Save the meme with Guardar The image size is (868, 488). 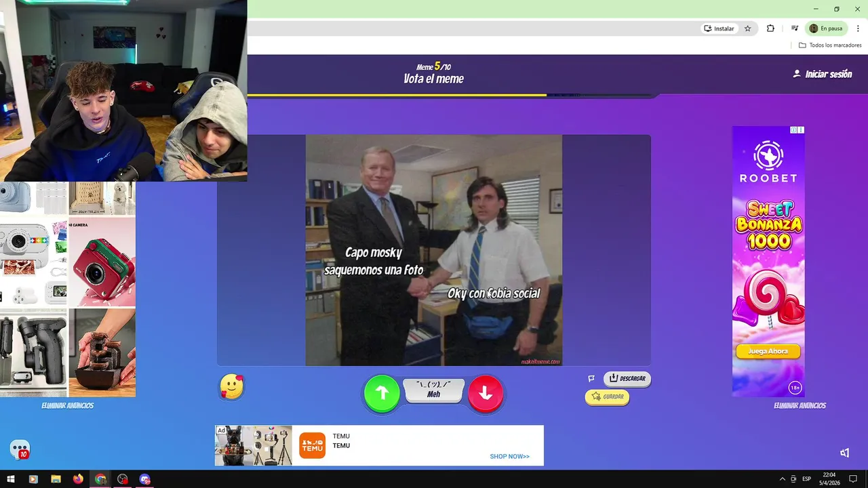[x=607, y=396]
